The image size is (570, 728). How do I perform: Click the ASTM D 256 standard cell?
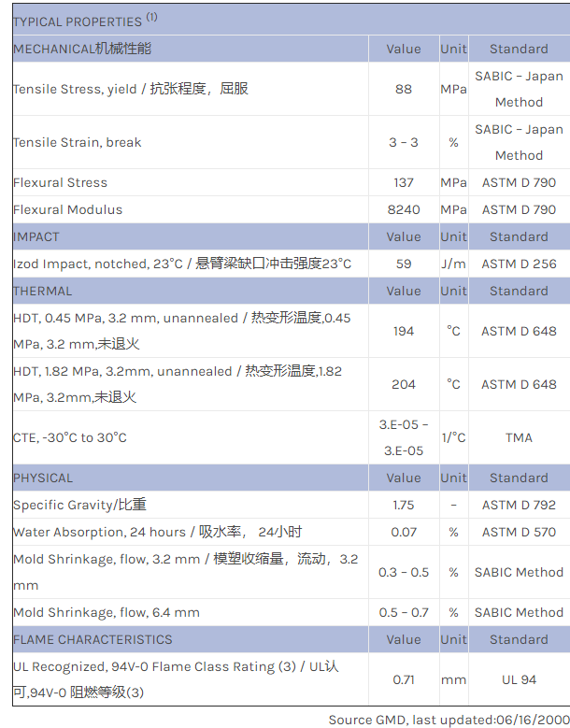[x=519, y=264]
